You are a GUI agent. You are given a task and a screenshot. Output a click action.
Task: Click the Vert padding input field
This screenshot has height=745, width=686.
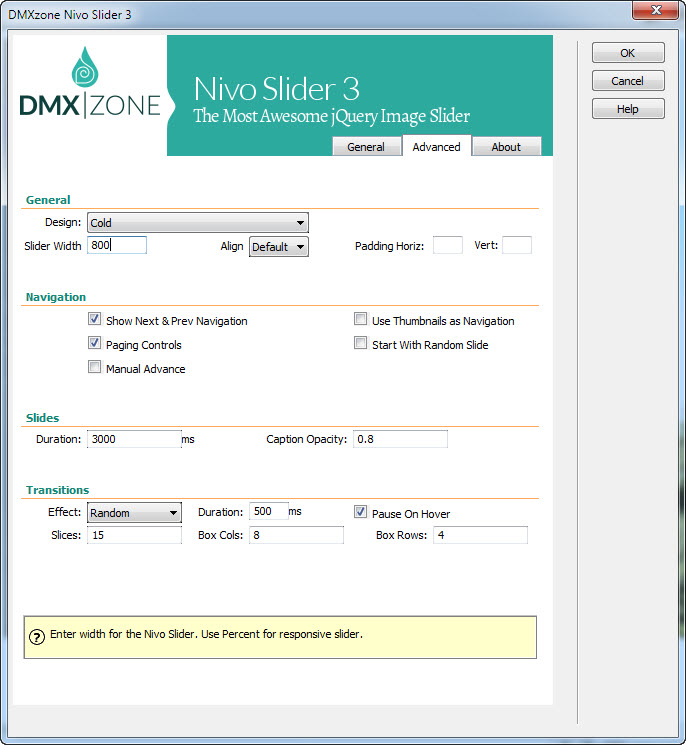coord(517,245)
